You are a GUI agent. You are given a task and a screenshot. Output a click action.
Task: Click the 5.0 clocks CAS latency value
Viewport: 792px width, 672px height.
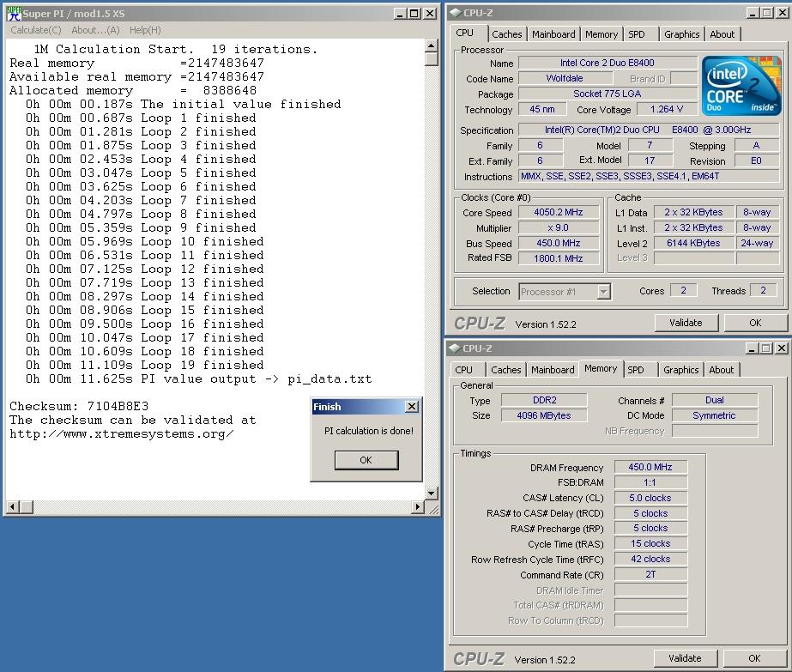[x=650, y=498]
